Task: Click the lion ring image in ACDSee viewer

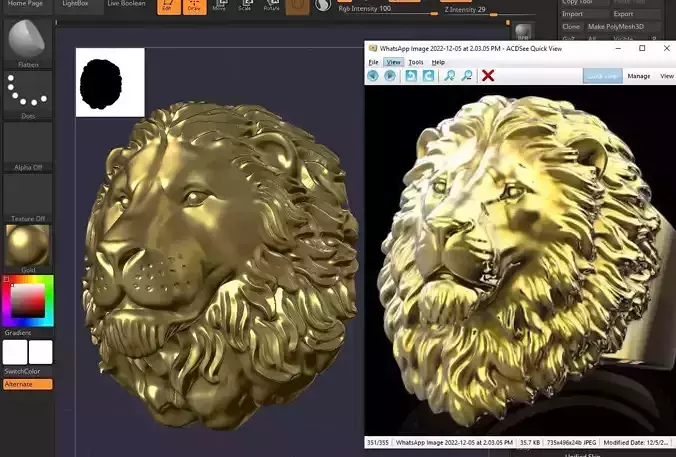Action: pos(520,261)
